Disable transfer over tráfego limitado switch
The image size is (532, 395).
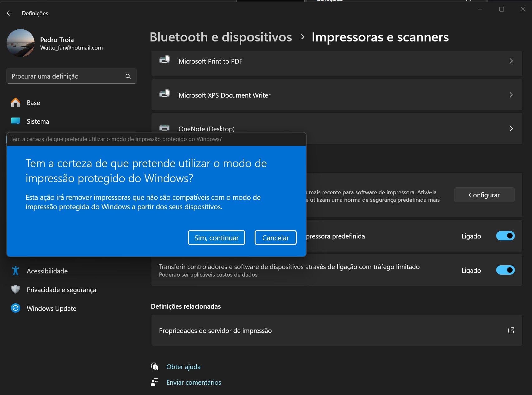pyautogui.click(x=505, y=270)
